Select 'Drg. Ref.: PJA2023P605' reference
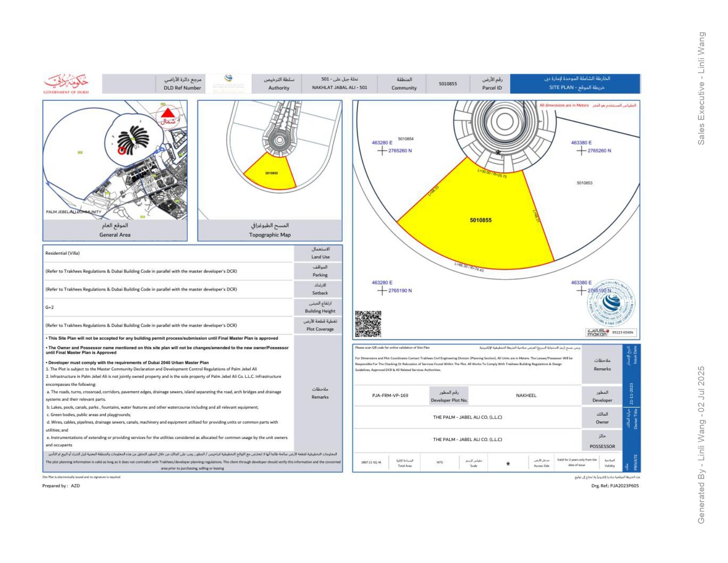 pyautogui.click(x=615, y=486)
